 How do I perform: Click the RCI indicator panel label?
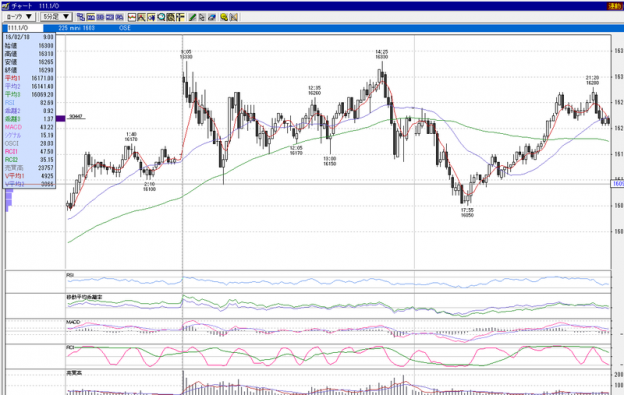pos(70,348)
